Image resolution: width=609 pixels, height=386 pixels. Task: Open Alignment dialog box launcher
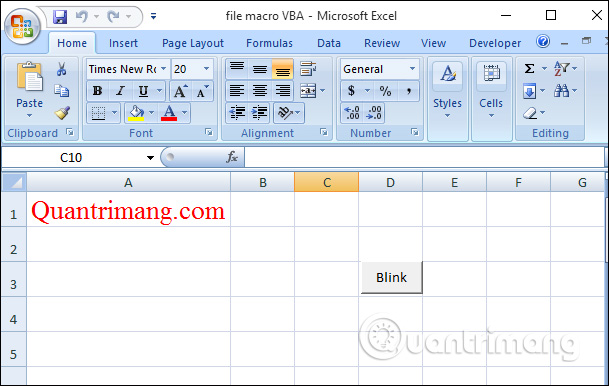pos(324,132)
